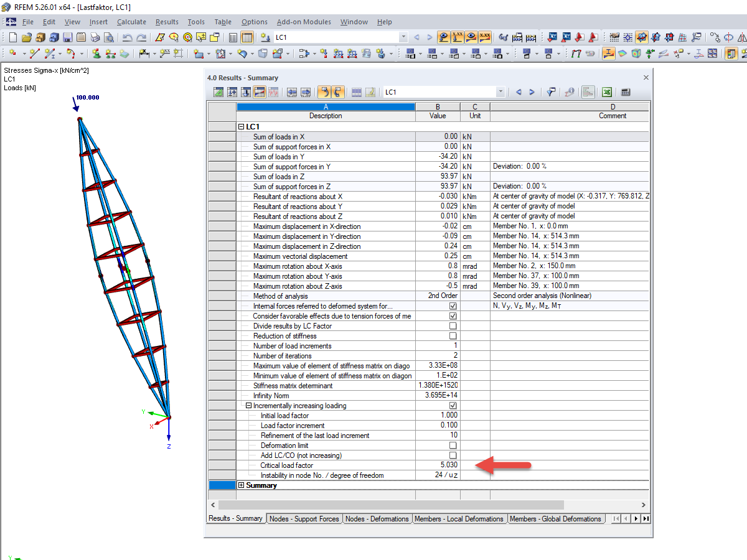Click the Load factor increment value cell

point(438,426)
